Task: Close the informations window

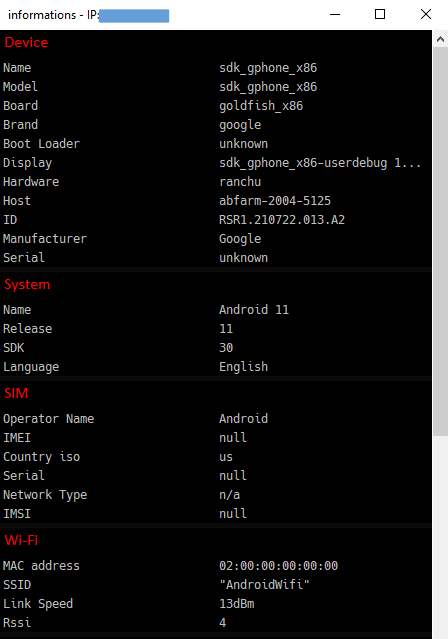Action: point(426,14)
